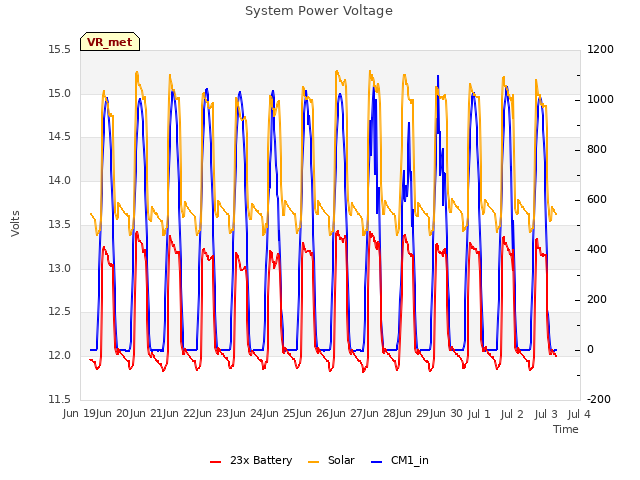Screen dimensions: 640x480
Task: Click the System Power Voltage chart title
Action: [319, 11]
